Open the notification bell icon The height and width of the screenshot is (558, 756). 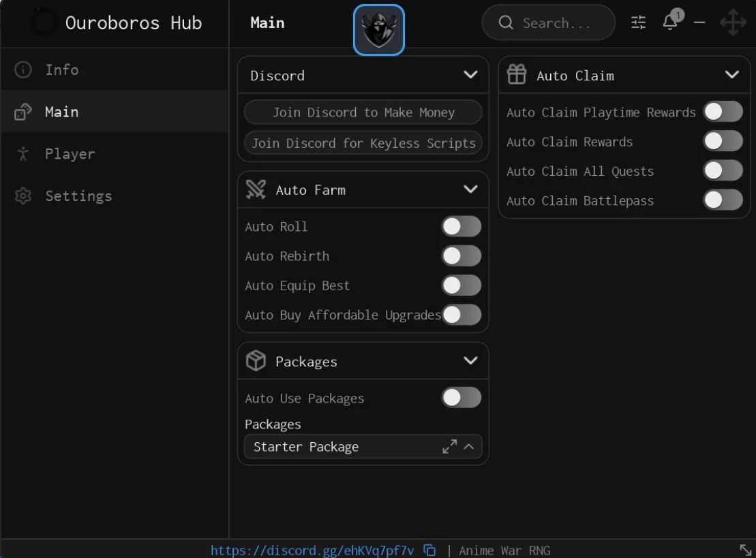point(671,22)
